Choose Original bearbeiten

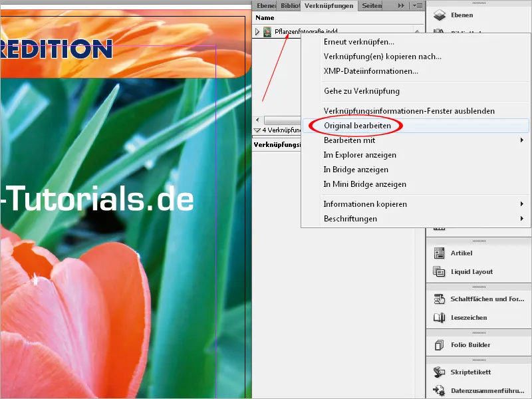coord(415,126)
